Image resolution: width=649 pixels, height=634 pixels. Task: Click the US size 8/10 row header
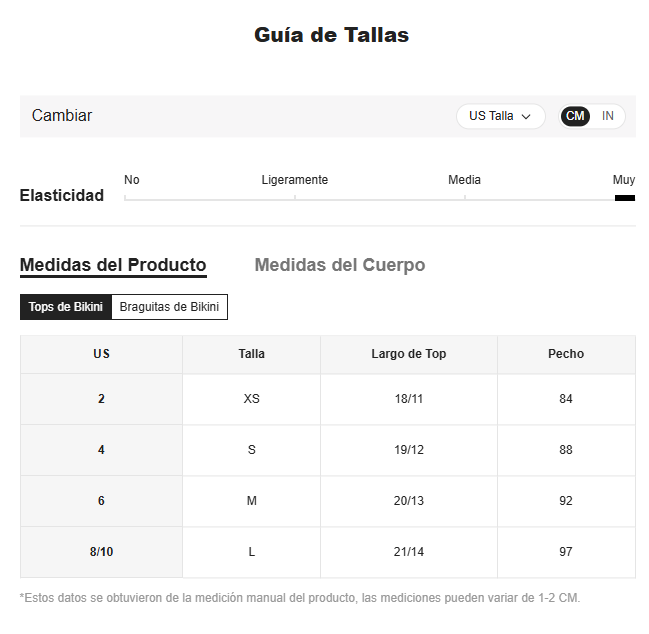tap(101, 552)
